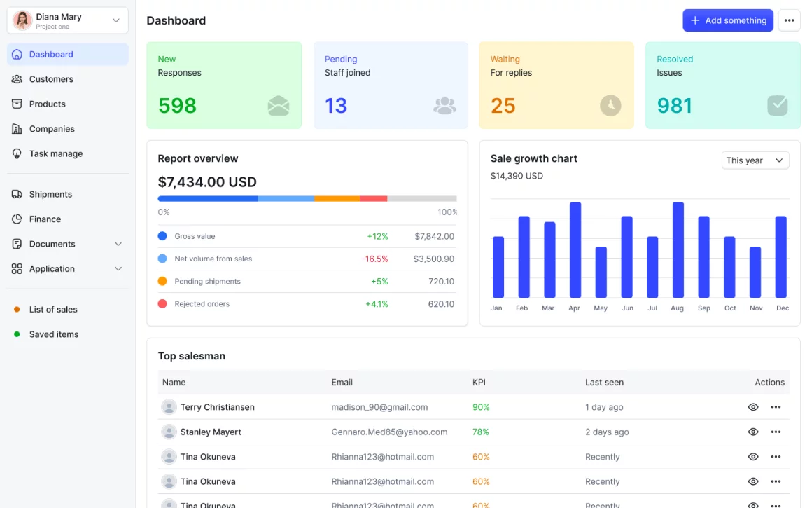The height and width of the screenshot is (508, 812).
Task: Expand the Documents submenu chevron
Action: coord(118,244)
